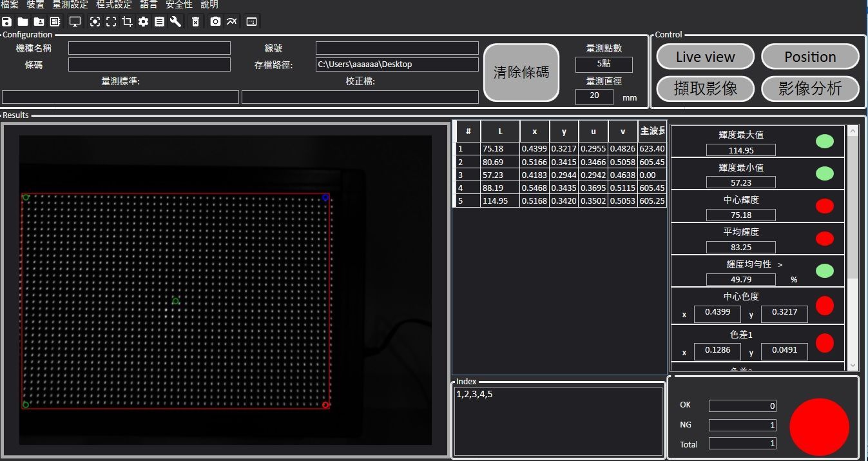Image resolution: width=868 pixels, height=461 pixels.
Task: Open the 檔案 menu
Action: 10,5
